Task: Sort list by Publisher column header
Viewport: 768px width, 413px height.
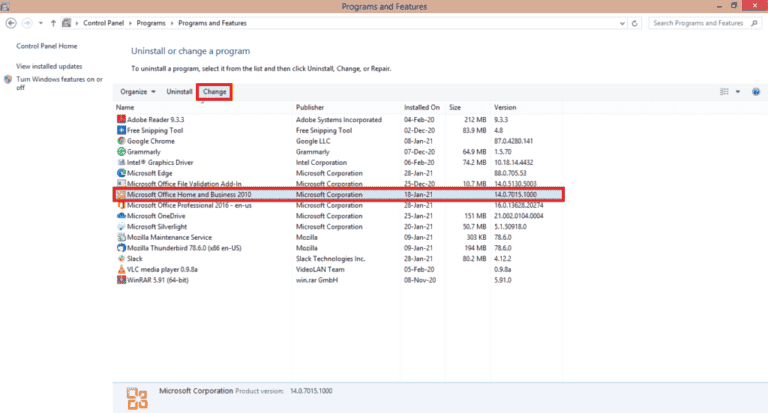Action: click(x=310, y=107)
